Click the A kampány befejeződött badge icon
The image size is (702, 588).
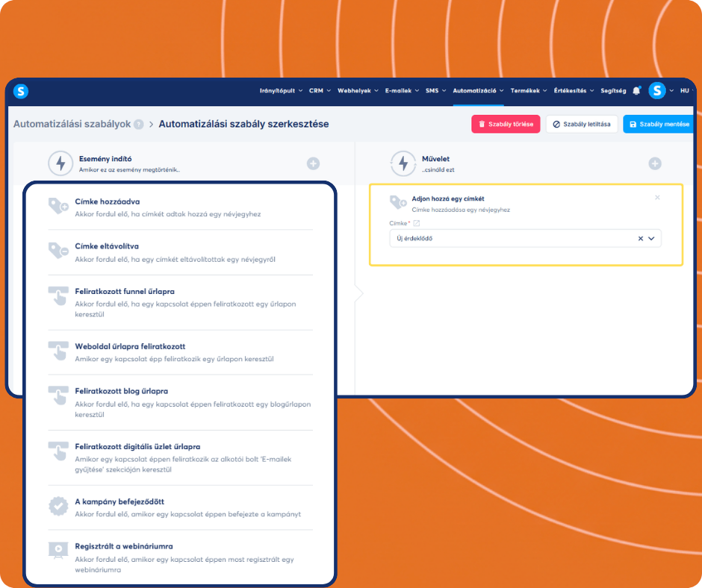58,506
